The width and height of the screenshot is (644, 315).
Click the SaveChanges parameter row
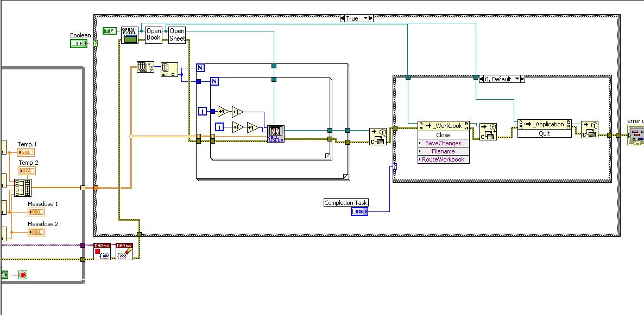[443, 143]
